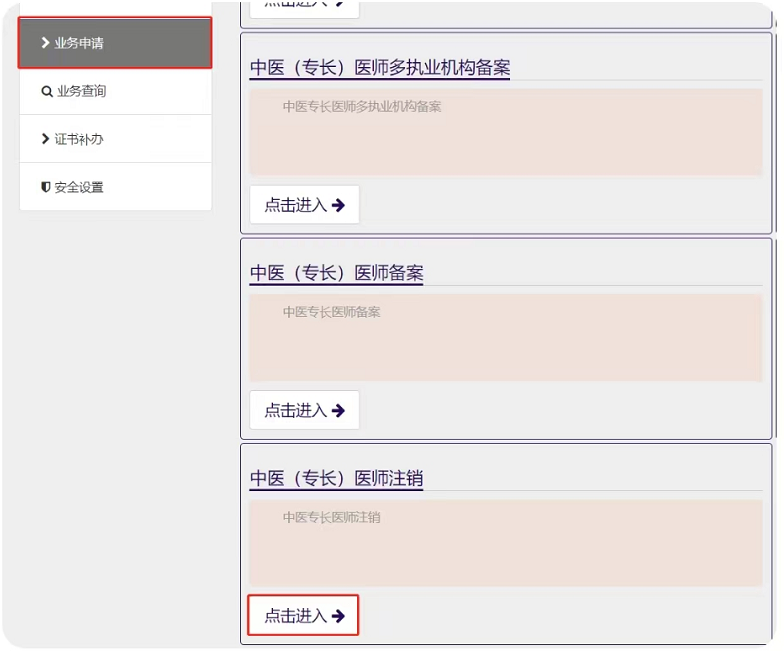Viewport: 784px width, 652px height.
Task: Click the arrow icon in the 医师备案 card's button
Action: (338, 410)
